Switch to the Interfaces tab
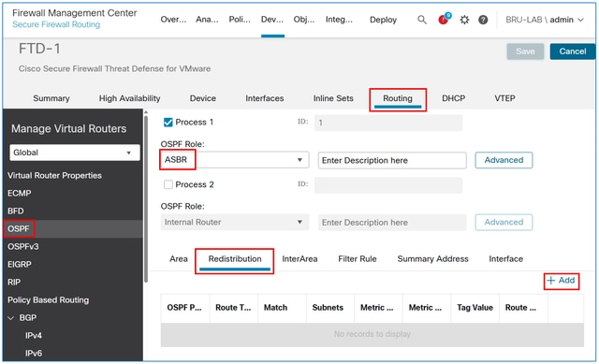The image size is (599, 364). (x=264, y=98)
